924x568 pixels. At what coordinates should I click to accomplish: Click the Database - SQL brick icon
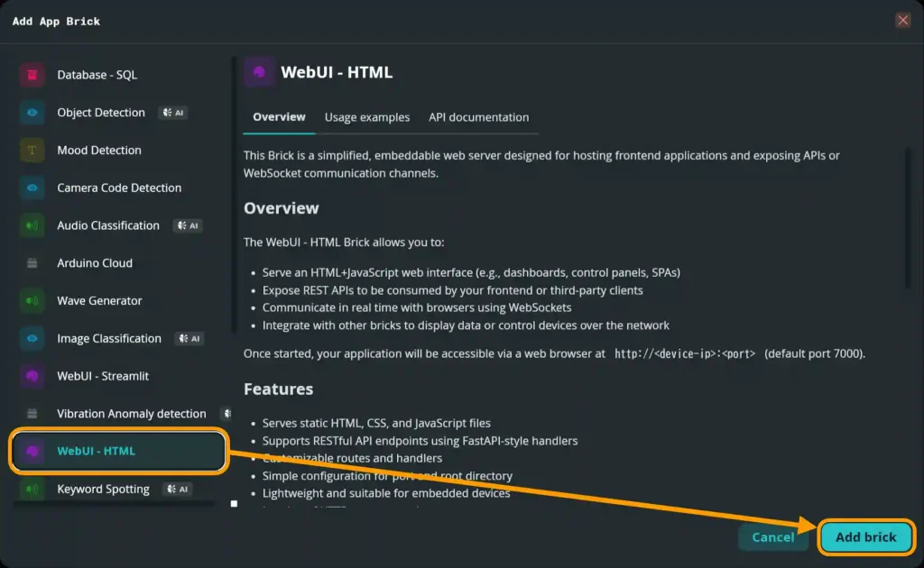coord(32,75)
